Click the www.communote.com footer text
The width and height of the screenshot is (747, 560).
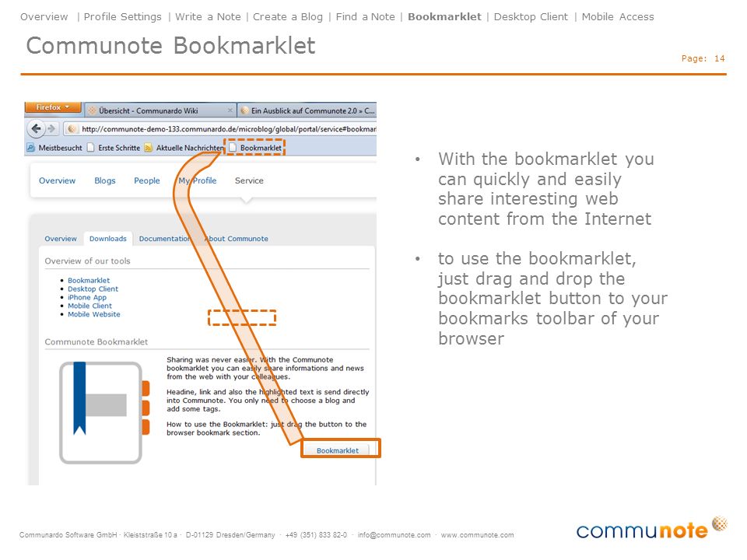pos(477,535)
